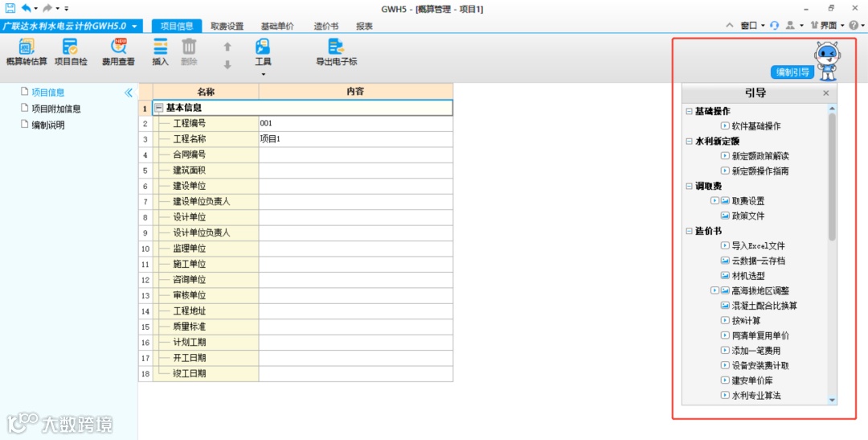Switch to the 项目信息 tab
The height and width of the screenshot is (440, 868).
click(177, 26)
